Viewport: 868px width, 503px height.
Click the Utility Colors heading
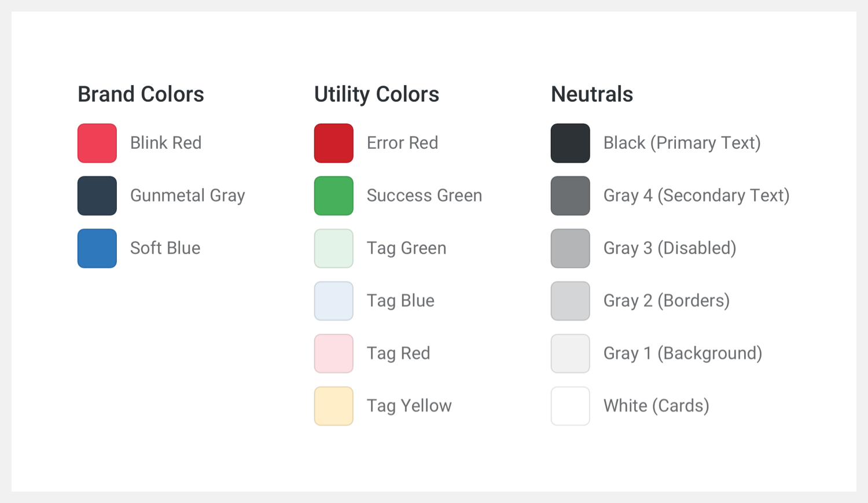(x=377, y=94)
